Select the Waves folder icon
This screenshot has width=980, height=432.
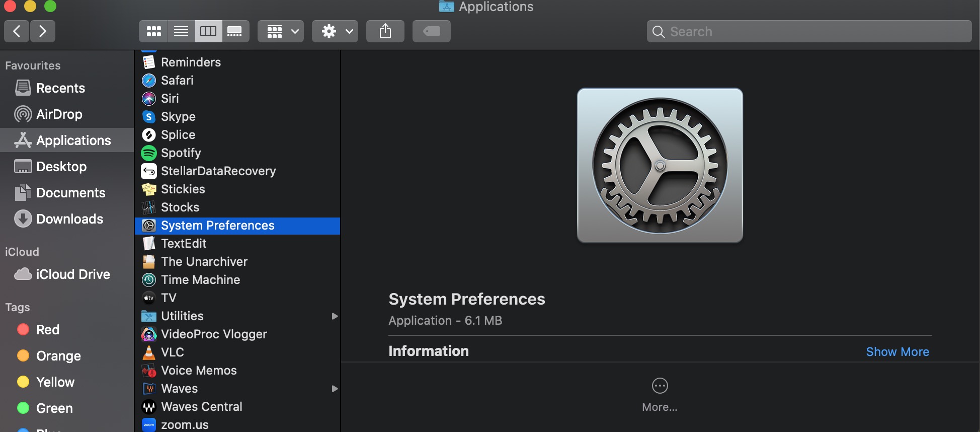point(149,389)
